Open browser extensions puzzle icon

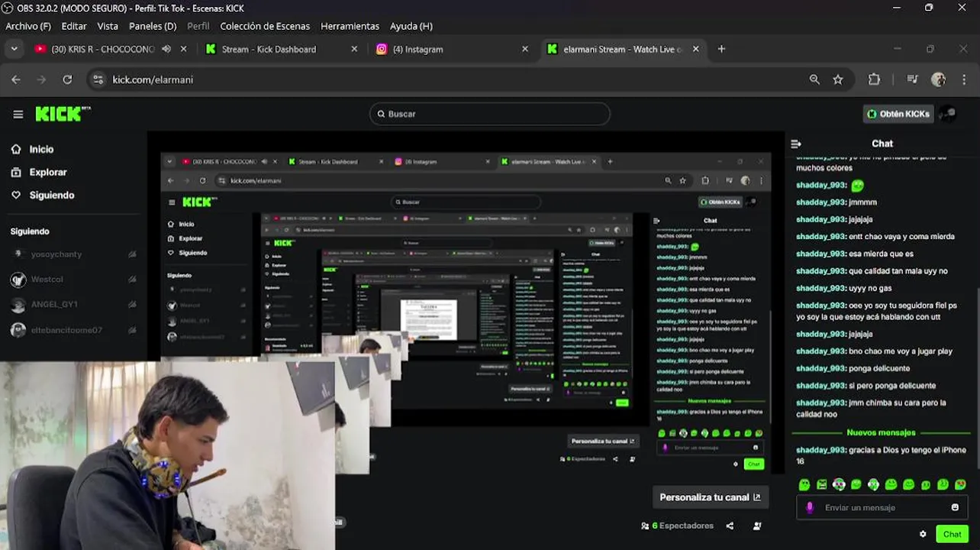point(875,79)
